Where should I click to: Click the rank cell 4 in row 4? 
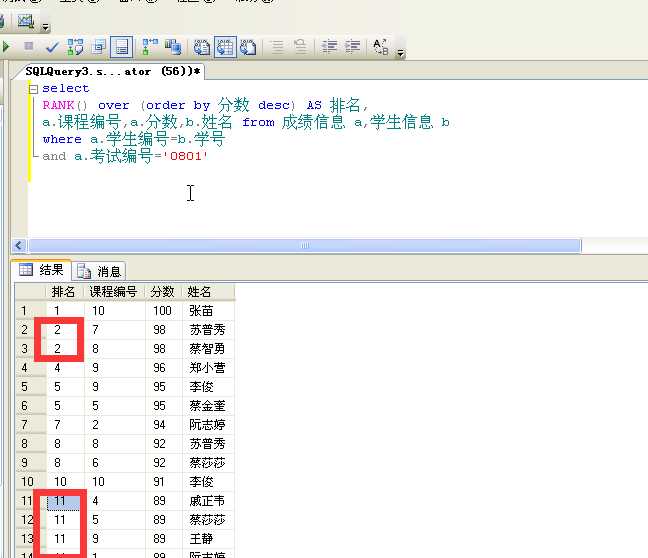pos(65,367)
